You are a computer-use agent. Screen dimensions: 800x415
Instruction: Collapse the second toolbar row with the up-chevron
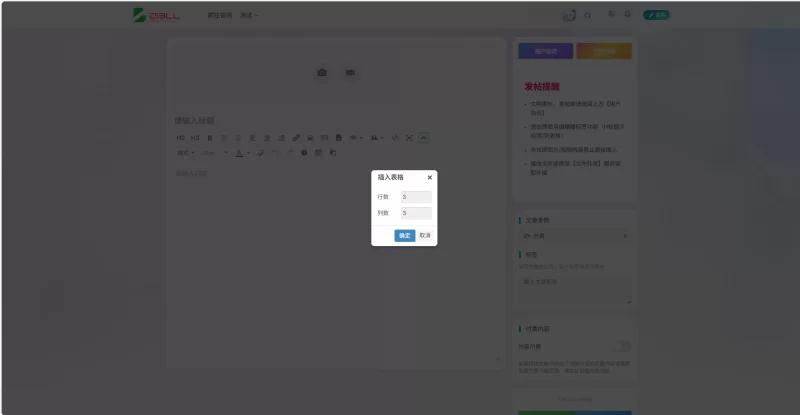point(423,138)
